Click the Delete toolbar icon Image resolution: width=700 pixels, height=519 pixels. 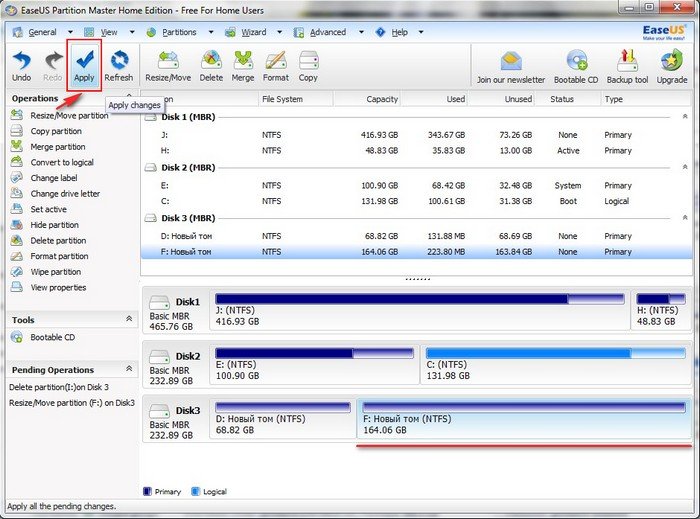click(x=211, y=66)
